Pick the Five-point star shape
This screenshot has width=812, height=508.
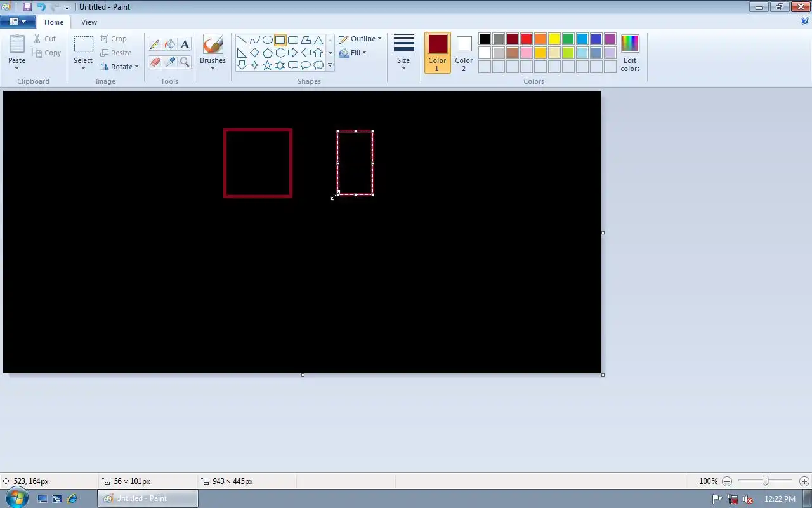267,65
